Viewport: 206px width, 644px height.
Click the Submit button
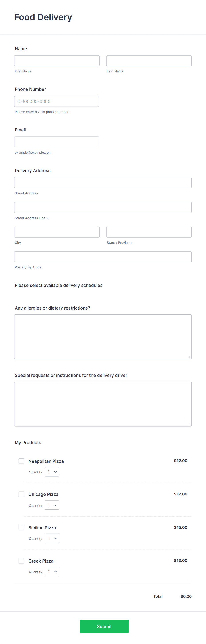click(x=104, y=626)
